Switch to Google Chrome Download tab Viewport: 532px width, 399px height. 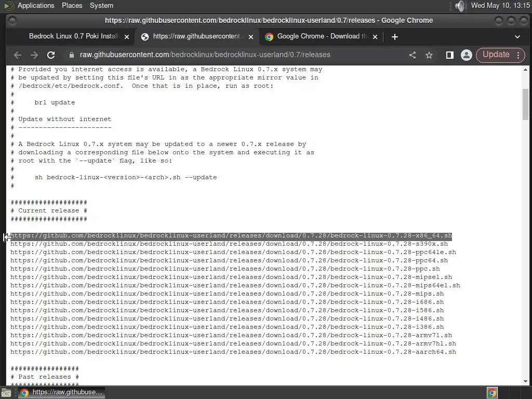[321, 36]
